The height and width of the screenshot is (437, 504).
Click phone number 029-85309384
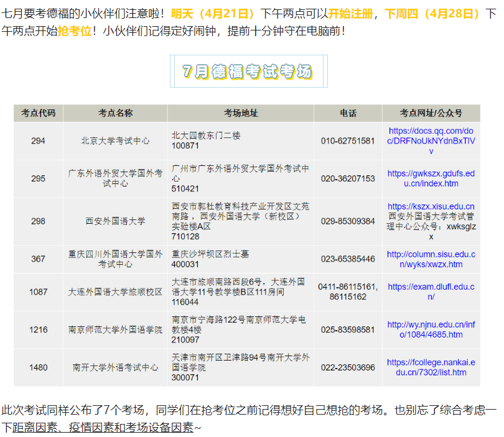click(x=348, y=221)
